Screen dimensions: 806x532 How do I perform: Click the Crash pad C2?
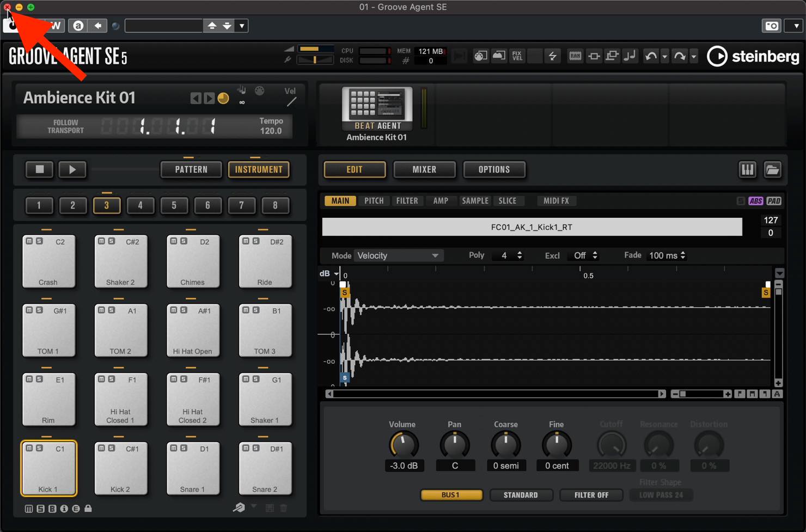coord(48,261)
